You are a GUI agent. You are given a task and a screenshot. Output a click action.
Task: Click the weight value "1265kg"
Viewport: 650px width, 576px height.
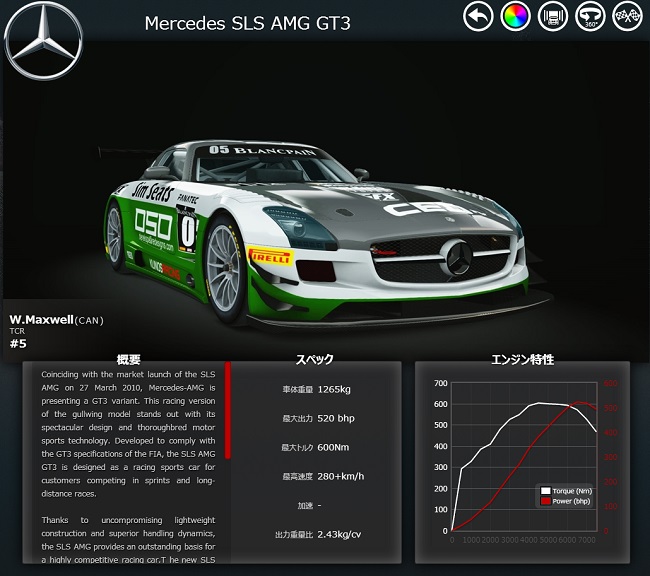pyautogui.click(x=334, y=389)
